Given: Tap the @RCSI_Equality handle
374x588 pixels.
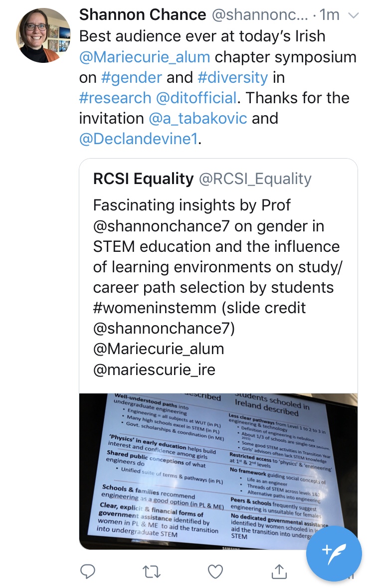Looking at the screenshot, I should point(255,179).
